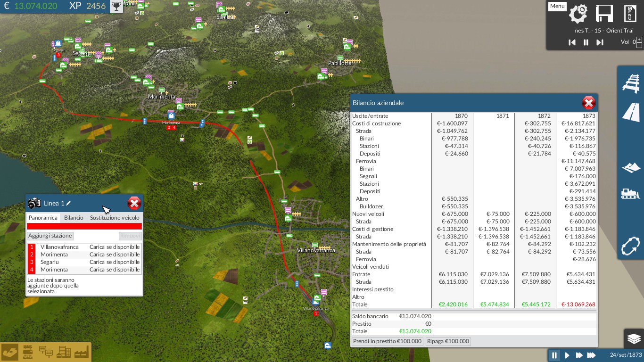The width and height of the screenshot is (644, 362).
Task: Open the line manager loop icon
Action: (x=631, y=246)
